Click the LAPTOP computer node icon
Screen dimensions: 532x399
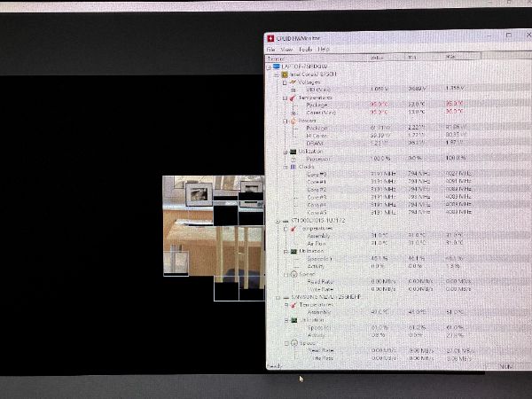point(277,66)
